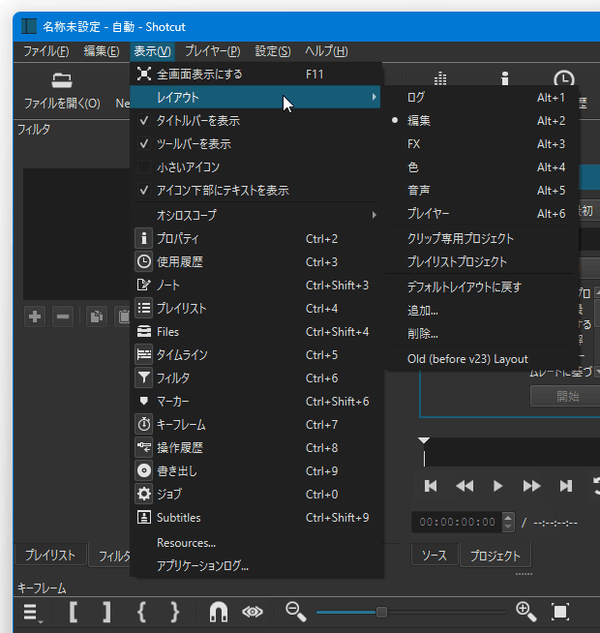Click the Files drawer icon in the menu

[x=144, y=331]
